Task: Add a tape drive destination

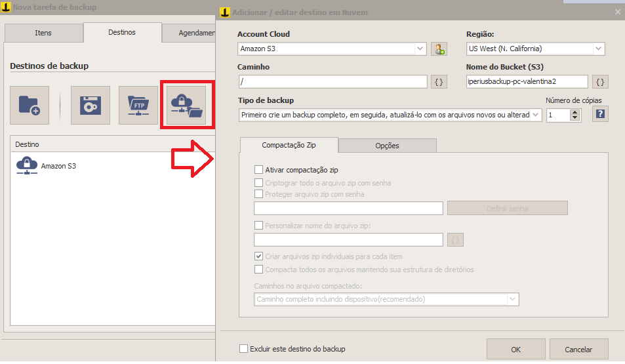Action: click(x=91, y=105)
